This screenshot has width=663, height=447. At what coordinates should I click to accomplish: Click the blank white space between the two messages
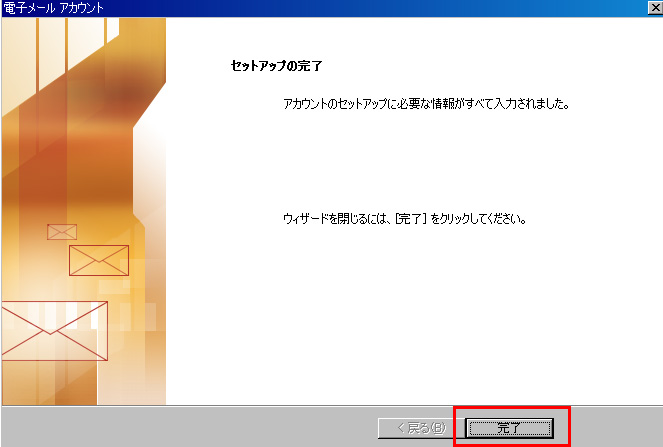423,161
